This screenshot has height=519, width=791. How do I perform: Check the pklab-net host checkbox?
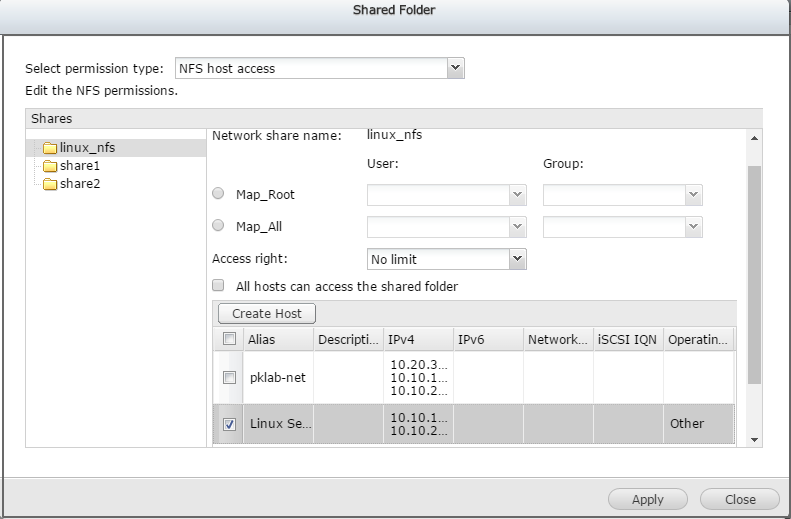pyautogui.click(x=229, y=378)
